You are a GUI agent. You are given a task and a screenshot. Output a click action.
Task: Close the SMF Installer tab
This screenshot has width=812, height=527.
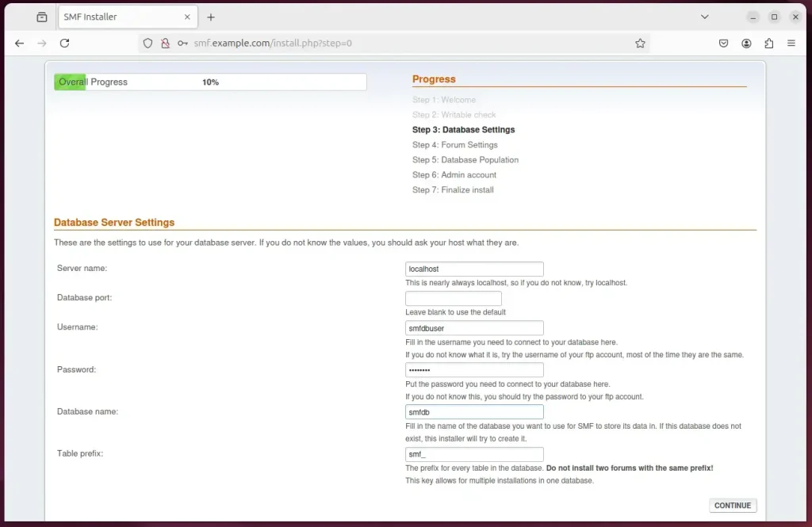click(x=187, y=17)
